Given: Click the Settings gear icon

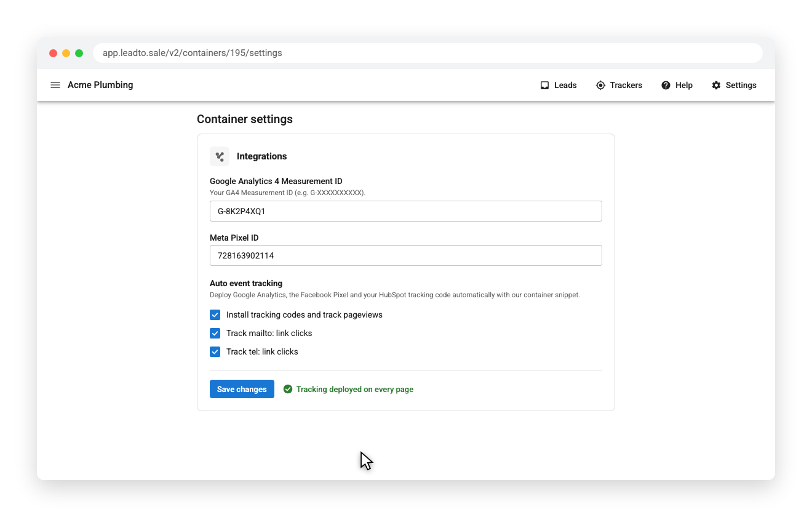Looking at the screenshot, I should click(x=716, y=86).
